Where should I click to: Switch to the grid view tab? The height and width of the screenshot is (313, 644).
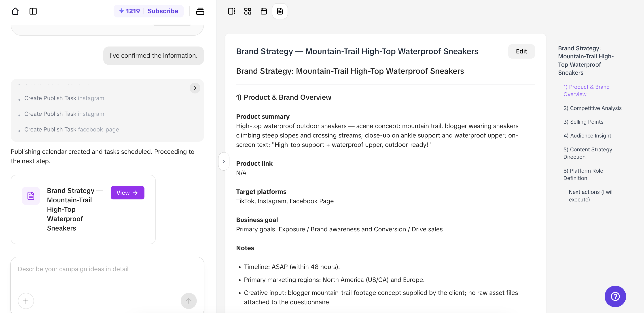(x=248, y=11)
